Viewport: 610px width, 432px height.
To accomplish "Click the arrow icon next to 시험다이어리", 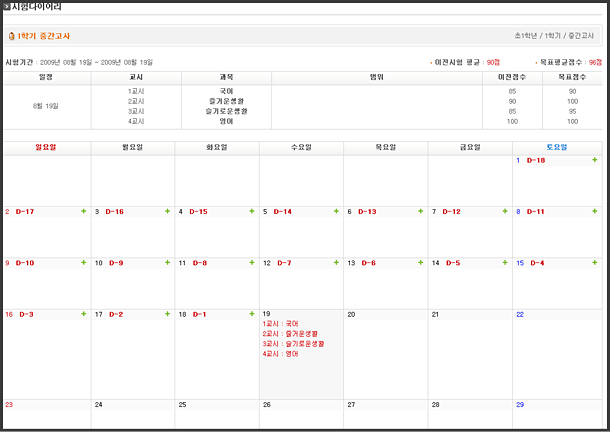I will tap(5, 6).
